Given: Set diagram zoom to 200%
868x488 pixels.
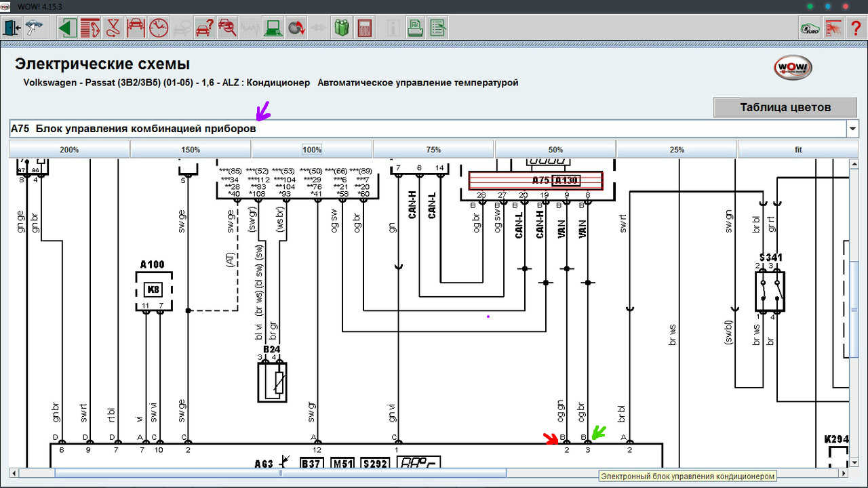Looking at the screenshot, I should [x=69, y=149].
